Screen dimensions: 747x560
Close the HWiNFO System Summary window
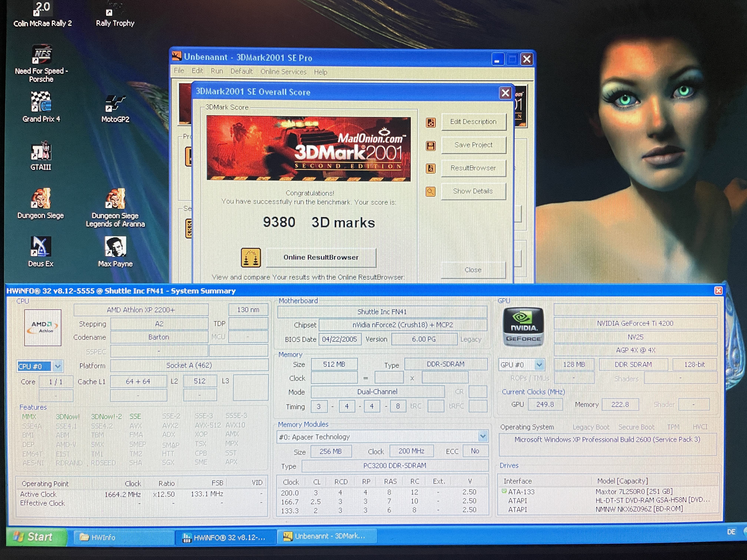pos(718,291)
